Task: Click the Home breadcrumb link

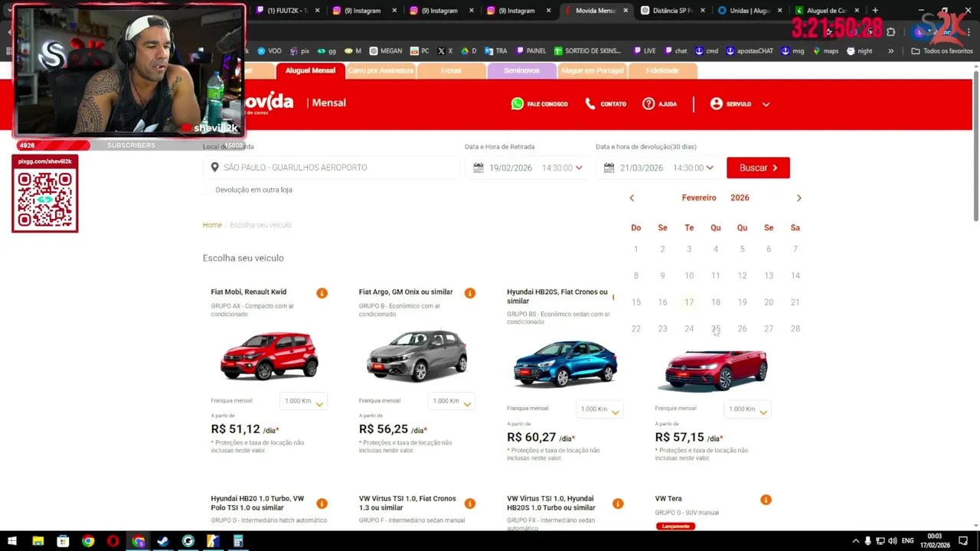Action: coord(212,225)
